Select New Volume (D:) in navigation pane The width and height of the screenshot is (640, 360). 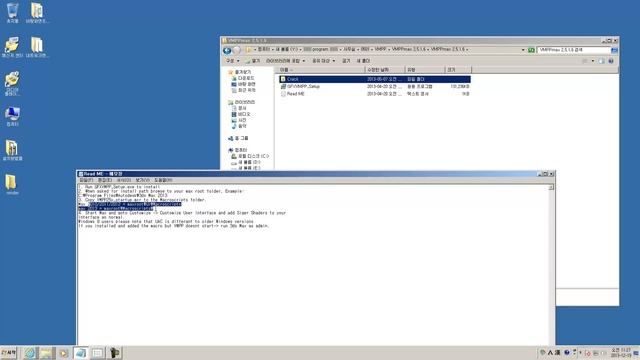tap(246, 162)
